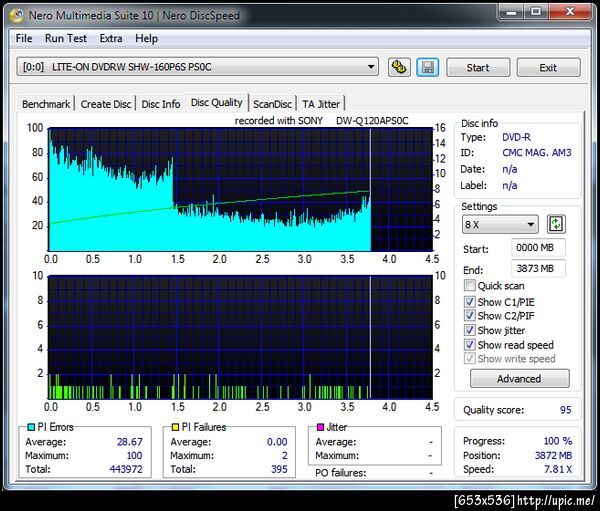This screenshot has height=511, width=600.
Task: Click the Nero DiscSpeed title bar icon
Action: click(x=17, y=15)
